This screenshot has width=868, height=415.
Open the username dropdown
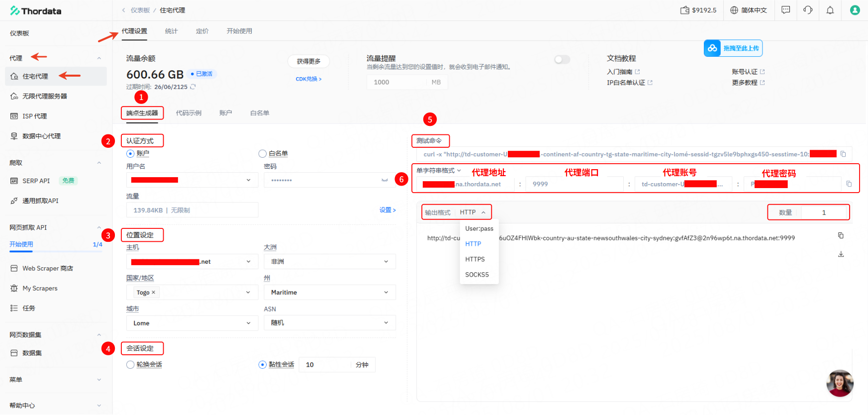pyautogui.click(x=192, y=180)
